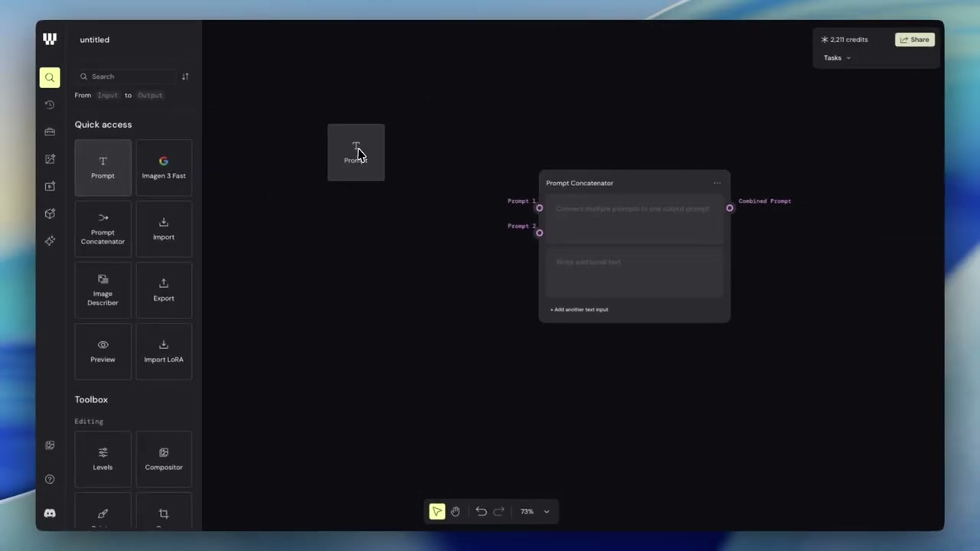Open the image models sidebar icon
The image size is (980, 551).
[50, 159]
